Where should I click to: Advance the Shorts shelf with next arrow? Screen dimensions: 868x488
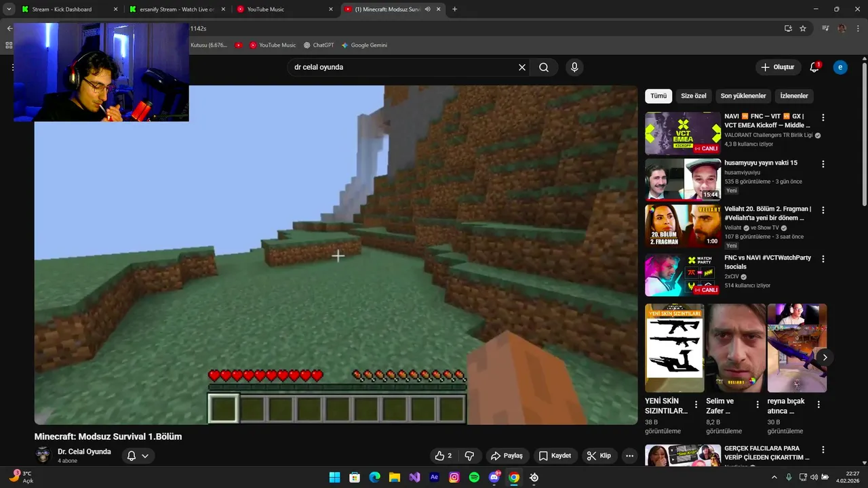click(825, 357)
